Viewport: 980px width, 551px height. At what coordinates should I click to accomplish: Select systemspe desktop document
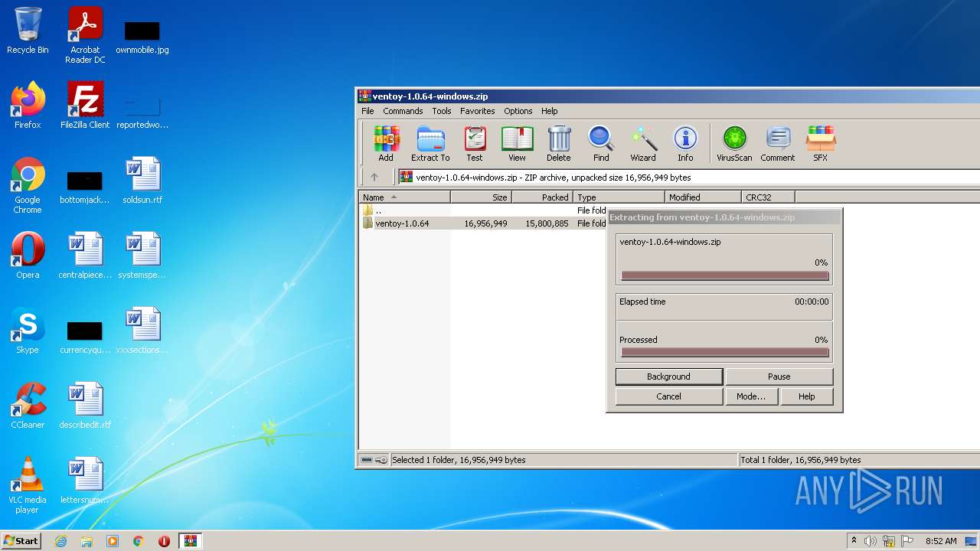(x=142, y=256)
